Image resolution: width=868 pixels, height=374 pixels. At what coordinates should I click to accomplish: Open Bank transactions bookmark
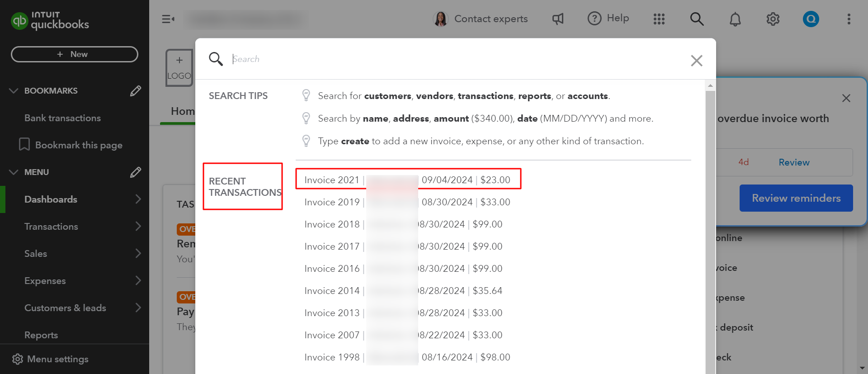click(x=62, y=118)
